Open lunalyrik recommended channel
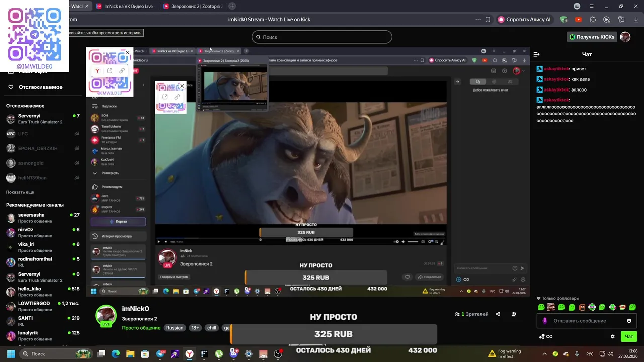The width and height of the screenshot is (644, 362). (x=43, y=335)
